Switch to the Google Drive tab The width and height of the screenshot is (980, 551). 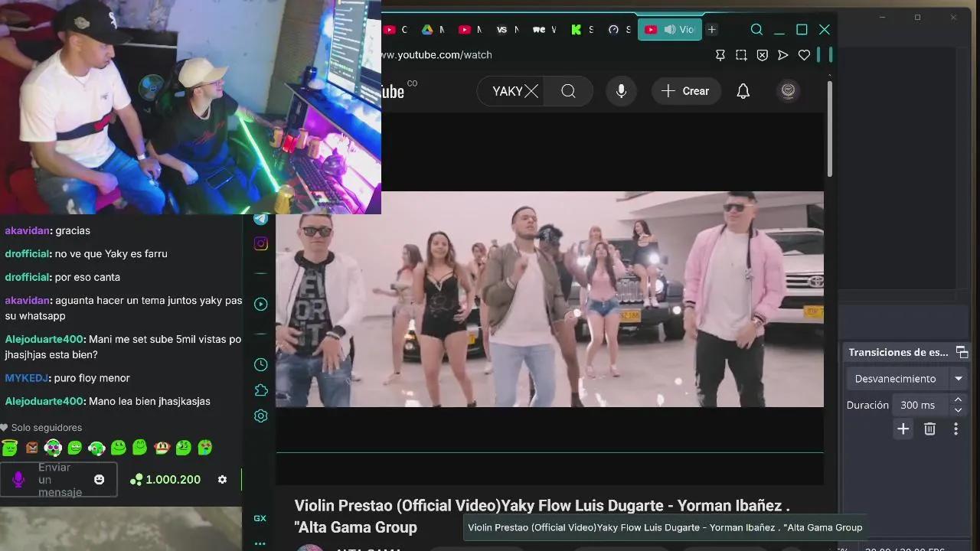pyautogui.click(x=432, y=30)
